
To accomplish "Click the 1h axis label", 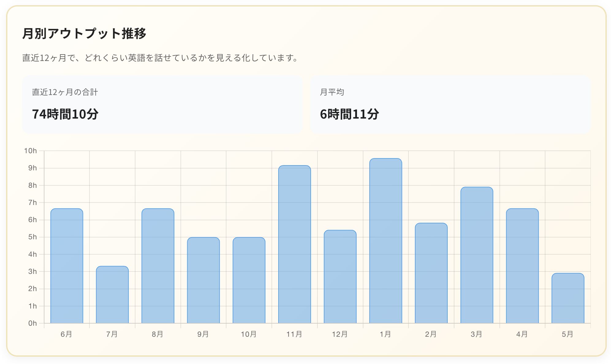I will point(32,306).
